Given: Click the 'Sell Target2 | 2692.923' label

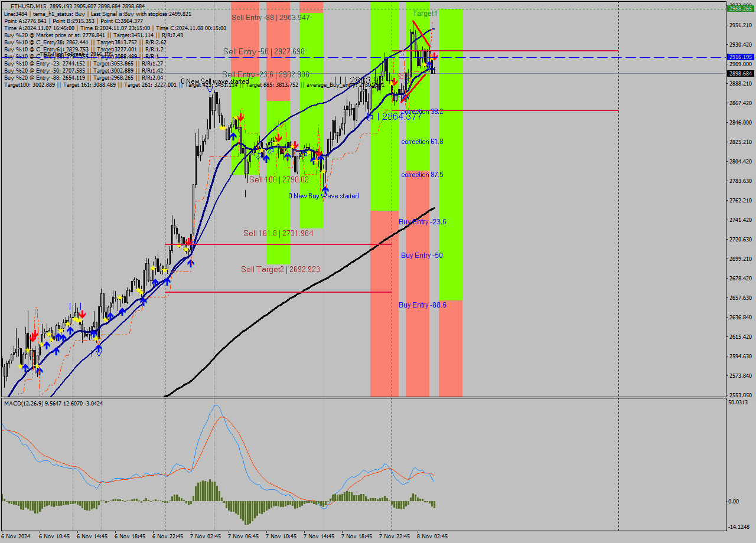Looking at the screenshot, I should click(x=281, y=269).
